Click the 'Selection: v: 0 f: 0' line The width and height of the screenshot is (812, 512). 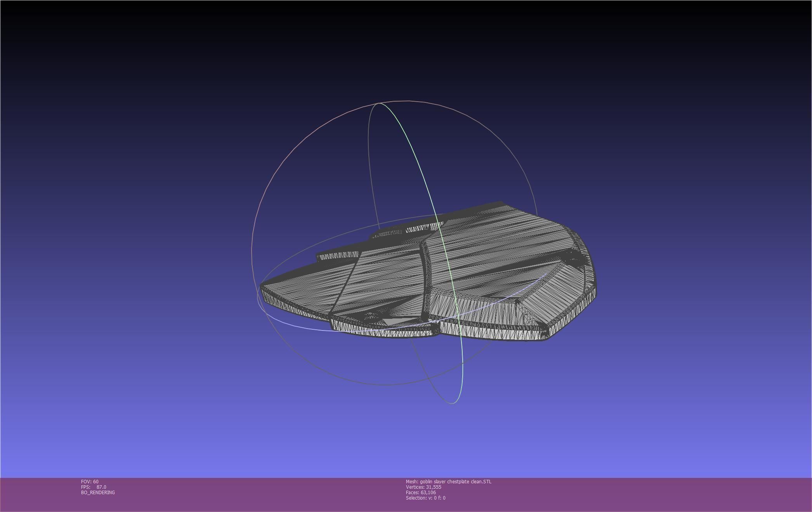(426, 498)
